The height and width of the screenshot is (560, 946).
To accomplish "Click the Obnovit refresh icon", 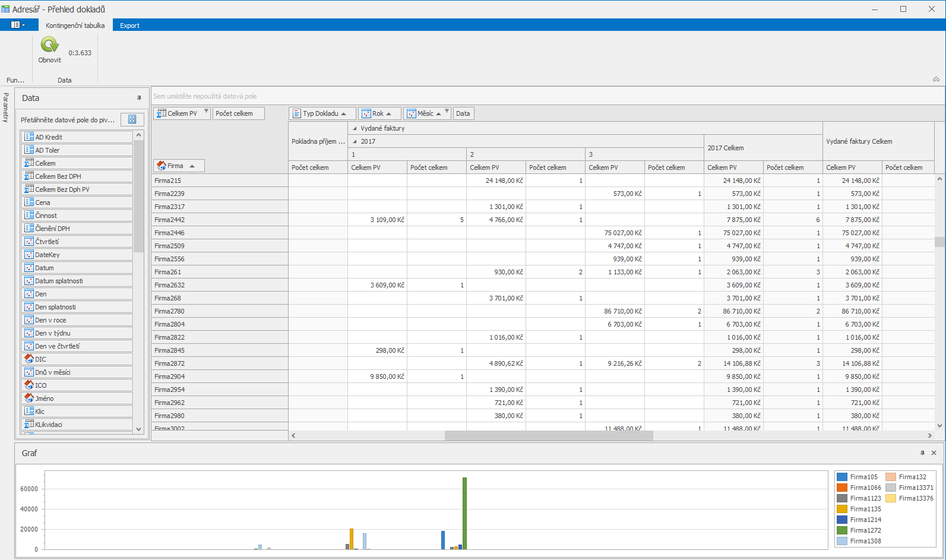I will tap(49, 45).
